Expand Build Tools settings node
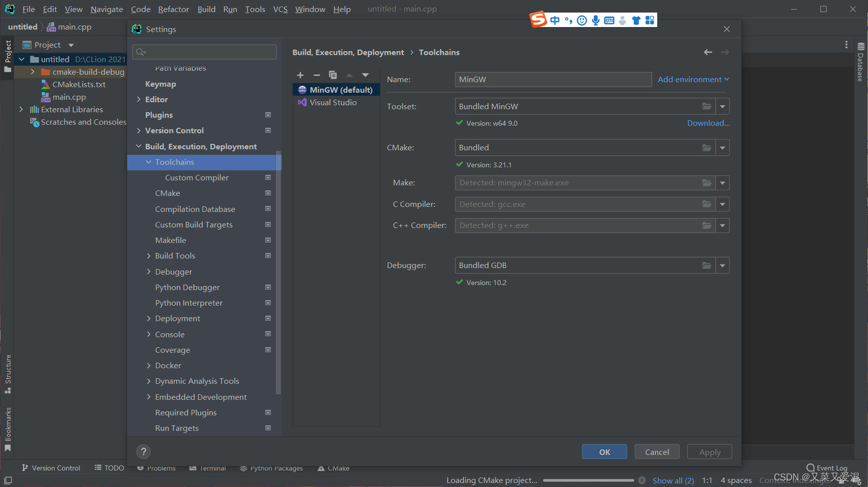The width and height of the screenshot is (868, 487). tap(149, 256)
